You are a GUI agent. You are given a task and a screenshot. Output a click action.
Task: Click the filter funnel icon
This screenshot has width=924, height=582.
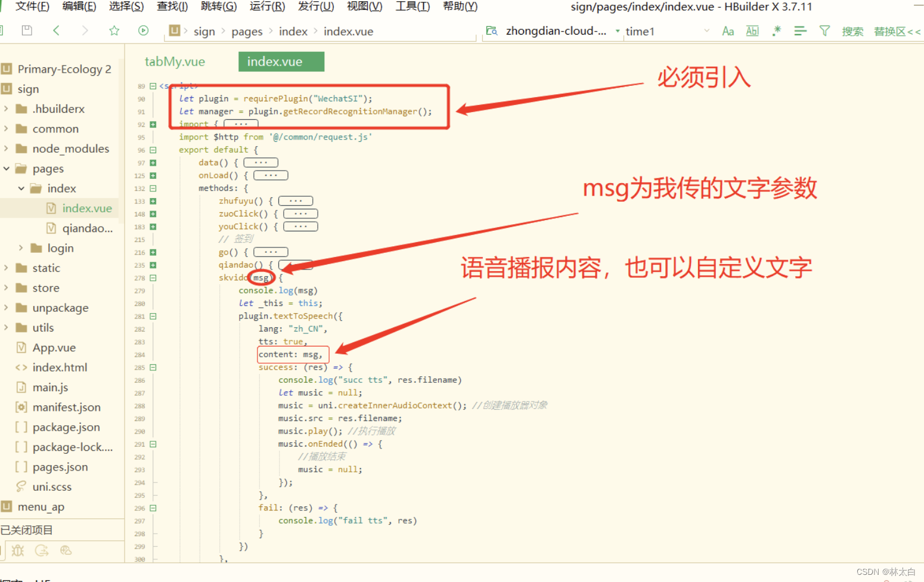pyautogui.click(x=824, y=31)
